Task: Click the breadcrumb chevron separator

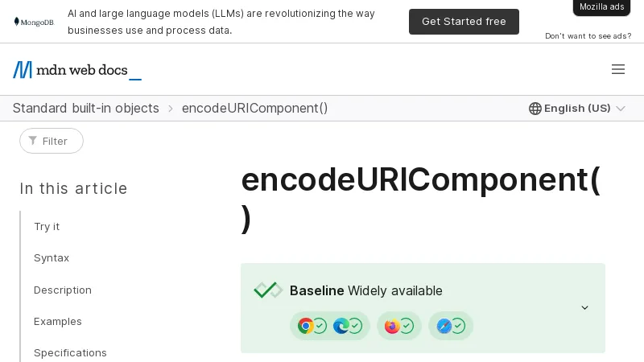Action: click(171, 109)
